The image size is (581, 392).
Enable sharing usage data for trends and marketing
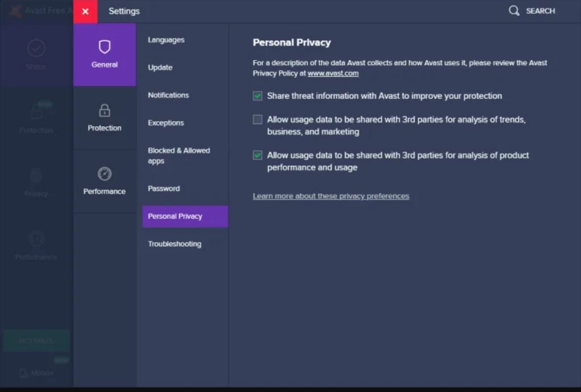(x=258, y=119)
